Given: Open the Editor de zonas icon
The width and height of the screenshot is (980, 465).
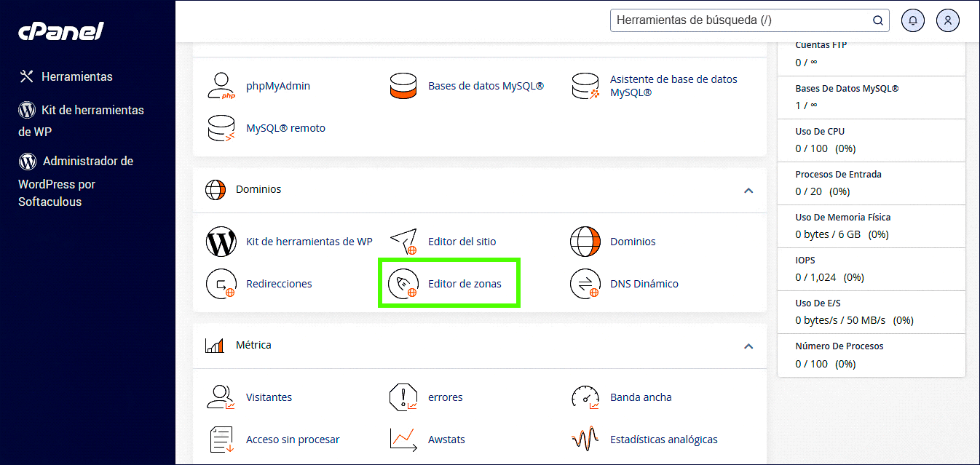Looking at the screenshot, I should (x=403, y=284).
